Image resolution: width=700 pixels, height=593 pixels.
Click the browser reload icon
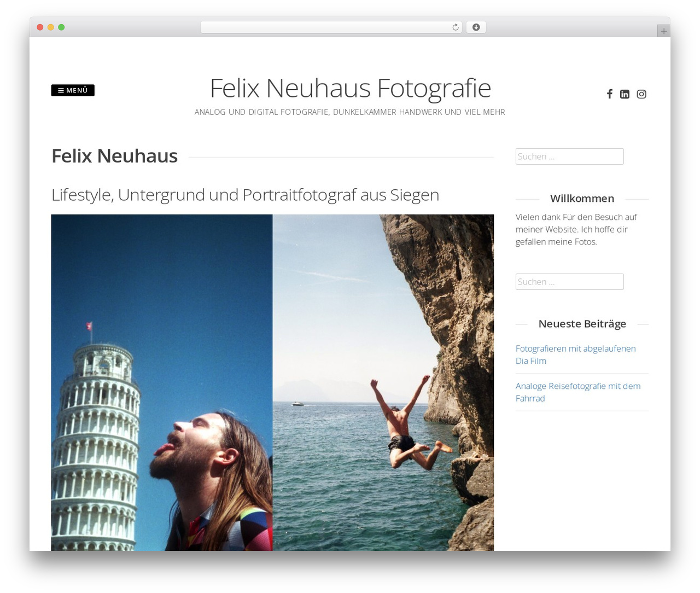coord(455,27)
